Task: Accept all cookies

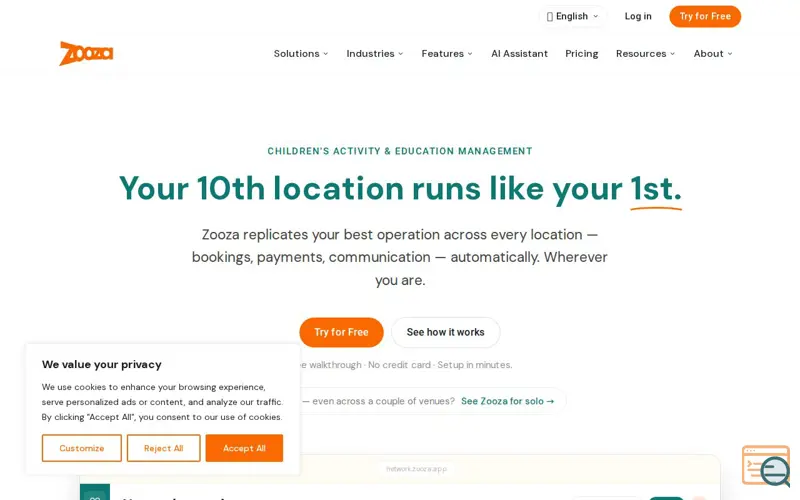Action: (244, 448)
